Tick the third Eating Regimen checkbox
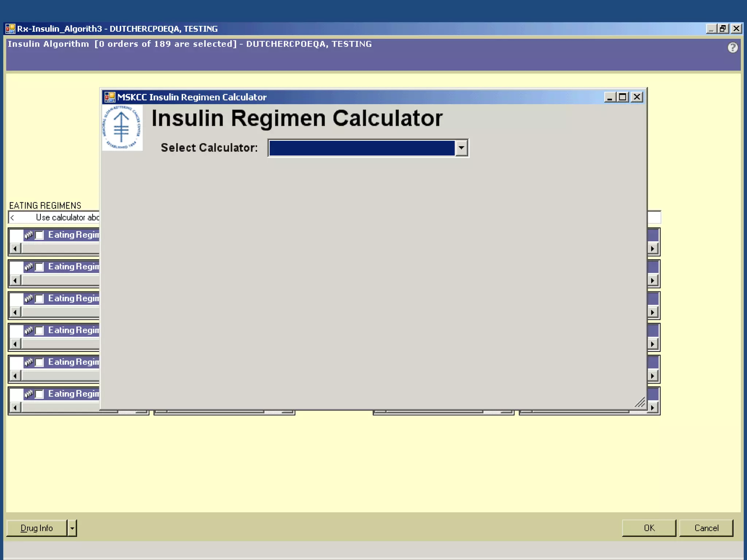 39,299
